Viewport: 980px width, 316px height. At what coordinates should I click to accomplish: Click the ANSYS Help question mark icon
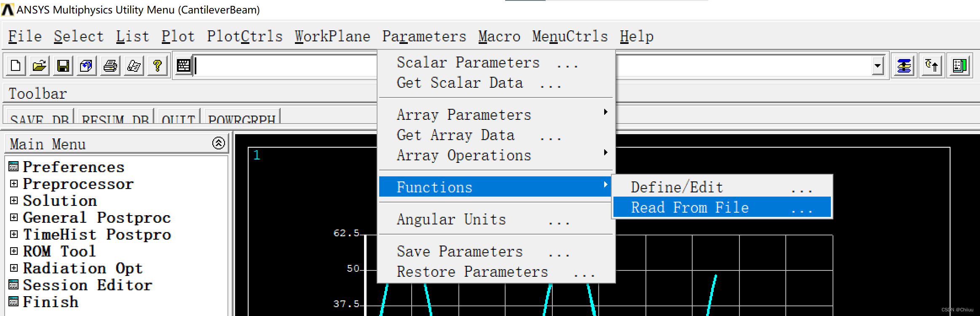click(157, 65)
